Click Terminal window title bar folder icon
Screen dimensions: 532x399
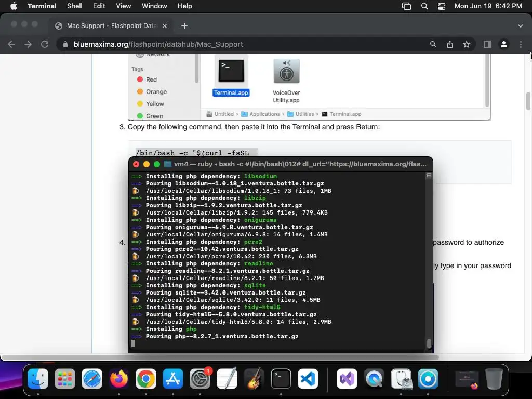tap(168, 164)
